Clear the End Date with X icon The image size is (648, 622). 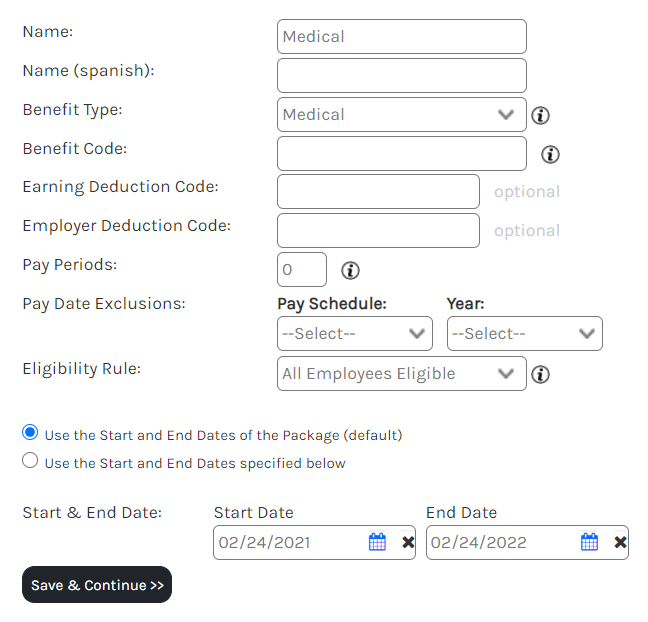pyautogui.click(x=620, y=542)
